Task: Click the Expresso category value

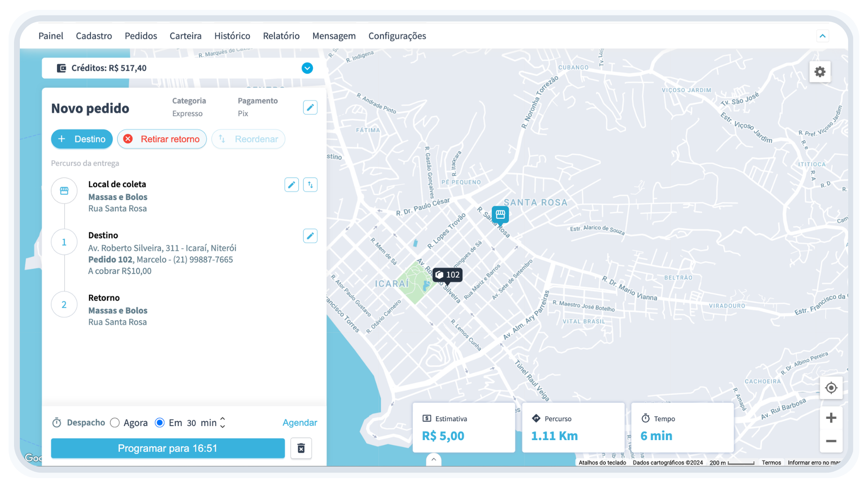Action: tap(187, 113)
